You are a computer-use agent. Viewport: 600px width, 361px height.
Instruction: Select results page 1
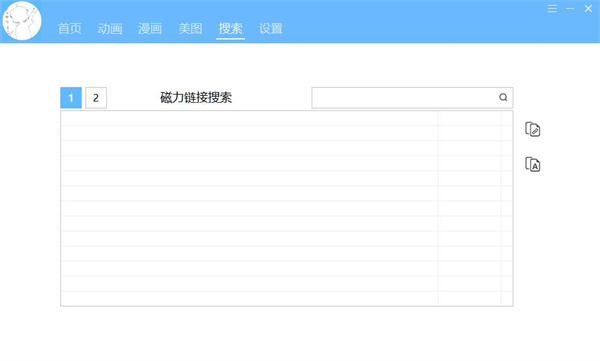(x=71, y=98)
